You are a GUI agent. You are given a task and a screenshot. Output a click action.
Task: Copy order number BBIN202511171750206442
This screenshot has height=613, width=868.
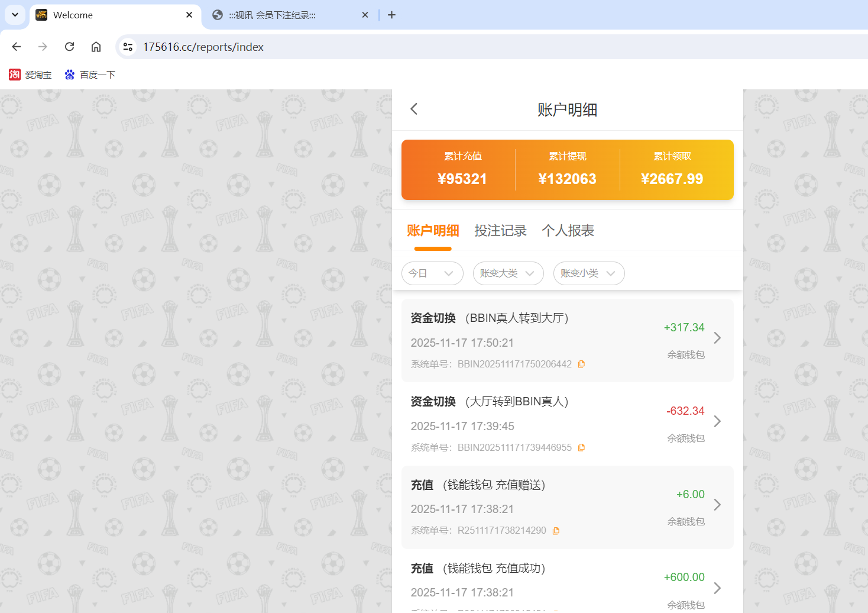click(581, 364)
